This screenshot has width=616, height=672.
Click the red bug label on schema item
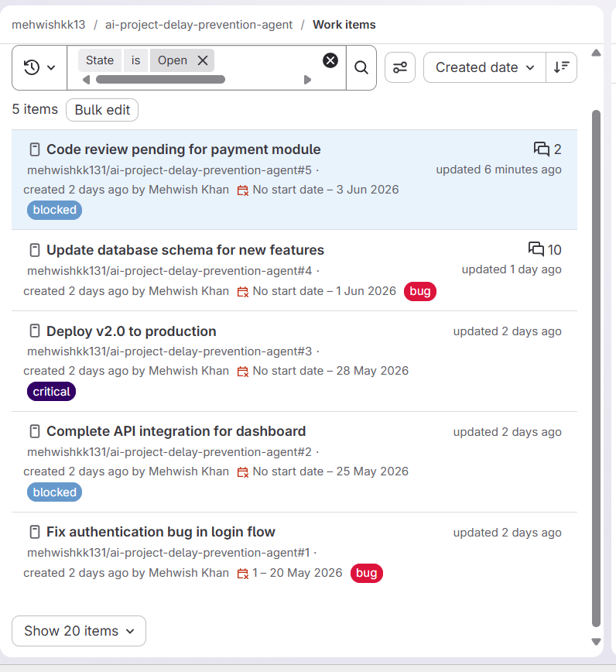coord(419,291)
